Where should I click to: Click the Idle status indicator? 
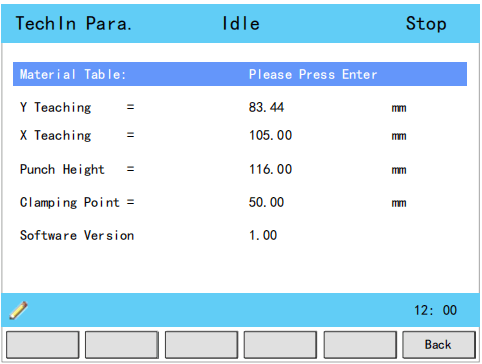[241, 24]
